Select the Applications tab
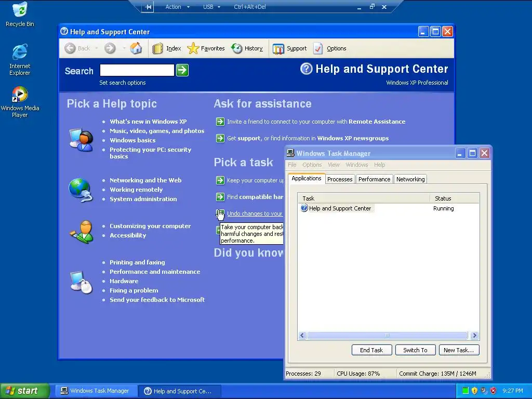 pos(307,179)
